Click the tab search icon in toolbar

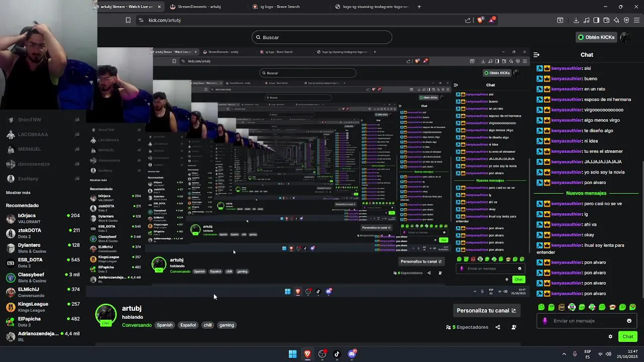560,20
